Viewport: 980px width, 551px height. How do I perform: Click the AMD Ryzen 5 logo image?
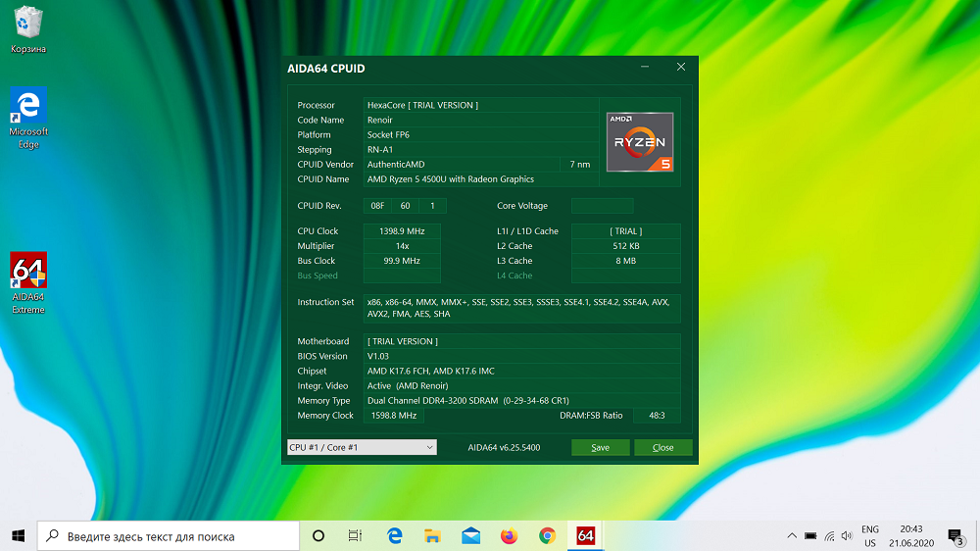640,142
